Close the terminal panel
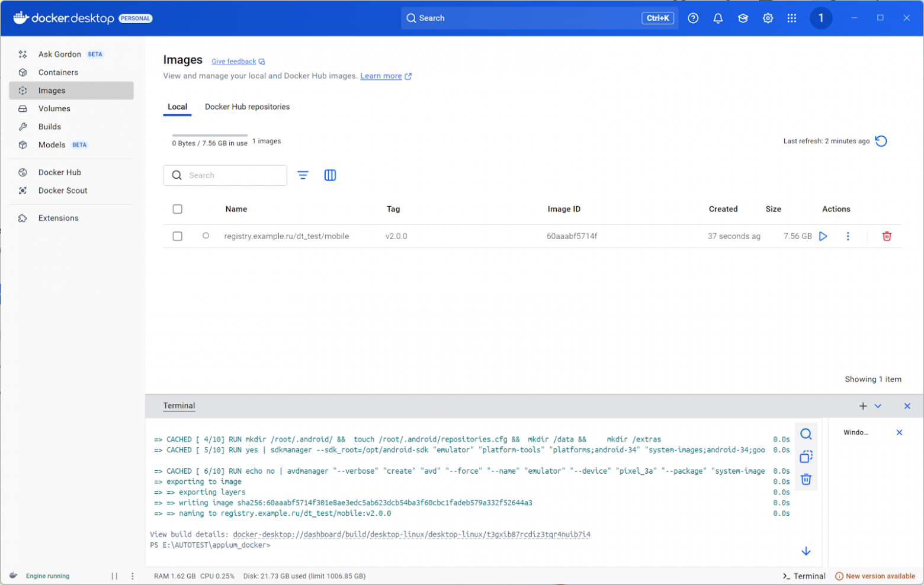The height and width of the screenshot is (585, 924). [907, 406]
